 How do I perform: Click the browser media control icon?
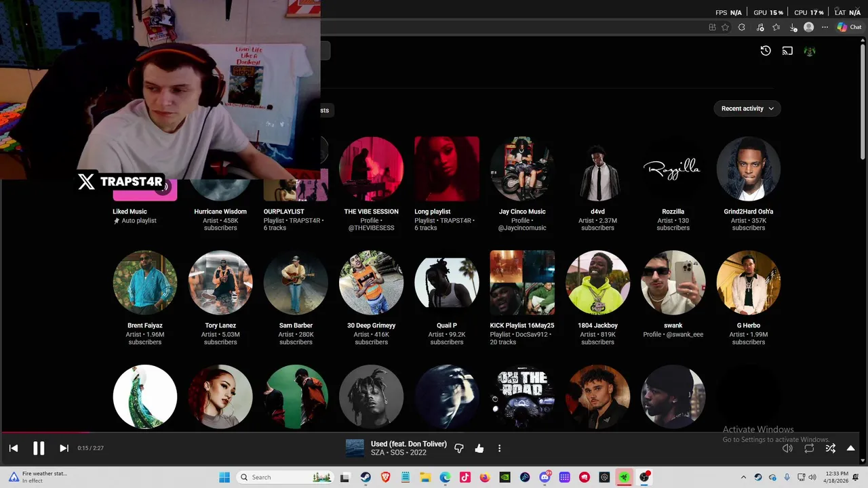[759, 27]
